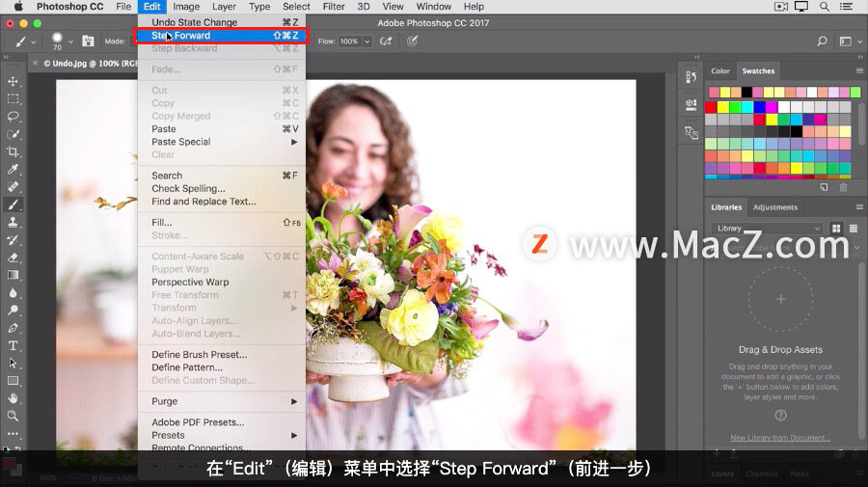Select the Rectangle shape tool

point(13,381)
